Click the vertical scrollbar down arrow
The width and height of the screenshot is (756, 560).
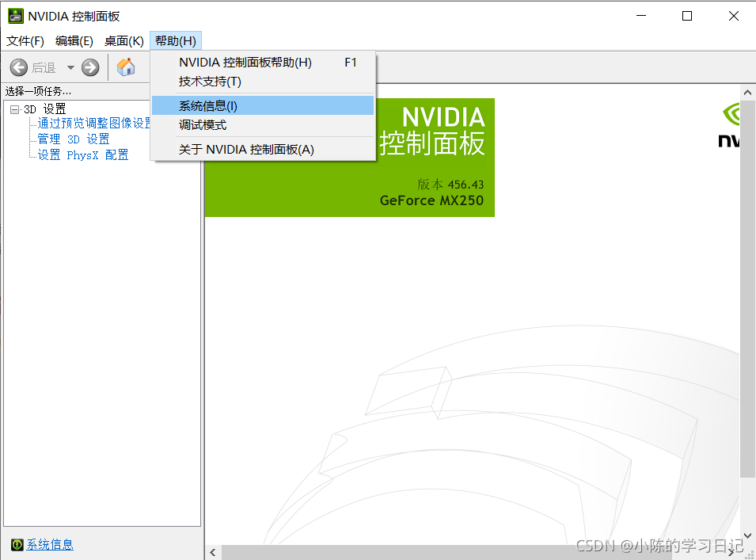coord(747,535)
